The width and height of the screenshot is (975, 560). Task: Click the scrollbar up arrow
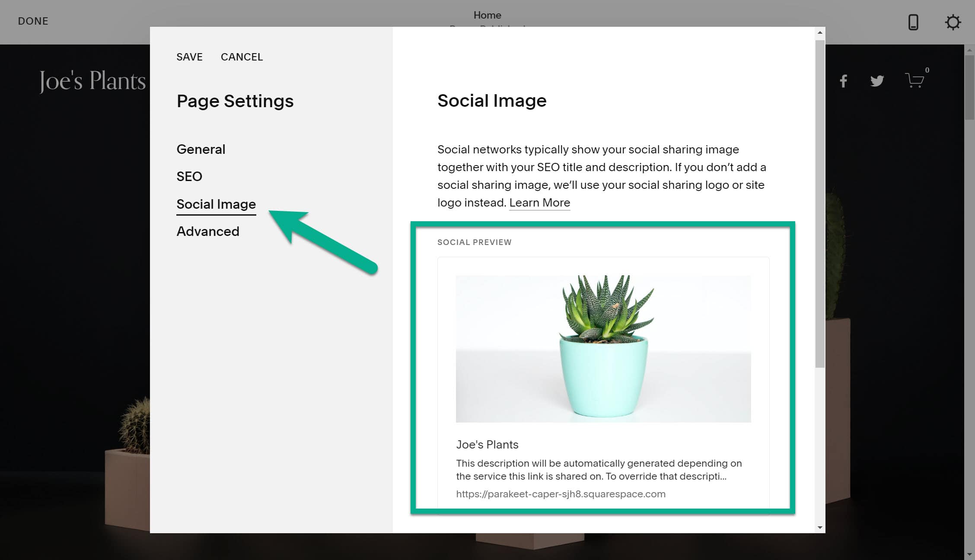coord(819,32)
